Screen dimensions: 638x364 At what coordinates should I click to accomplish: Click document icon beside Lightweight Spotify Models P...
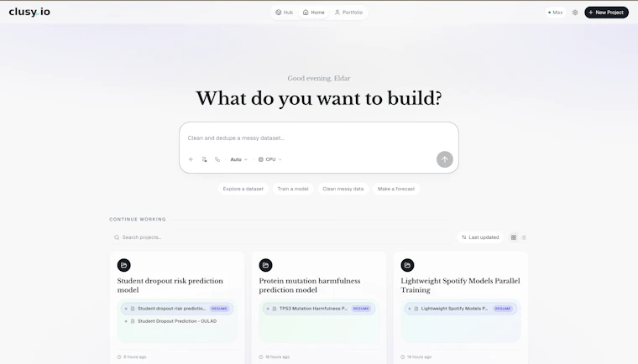[416, 309]
